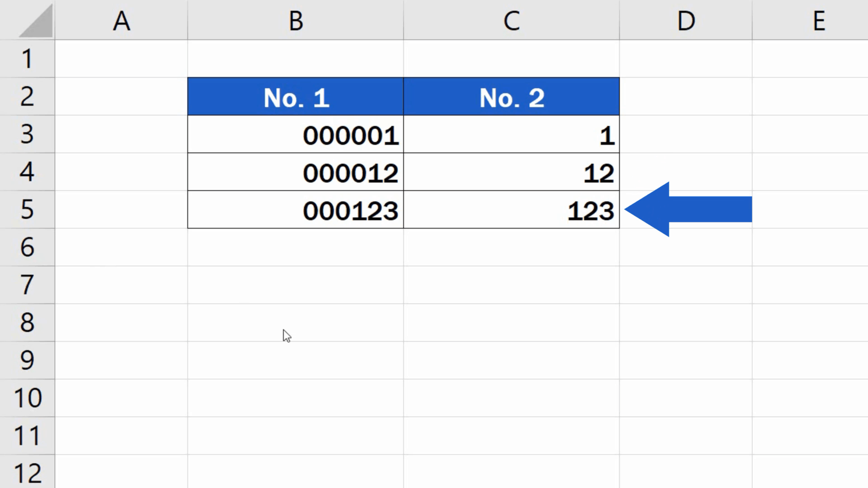Image resolution: width=868 pixels, height=488 pixels.
Task: Select column header C
Action: pyautogui.click(x=511, y=20)
